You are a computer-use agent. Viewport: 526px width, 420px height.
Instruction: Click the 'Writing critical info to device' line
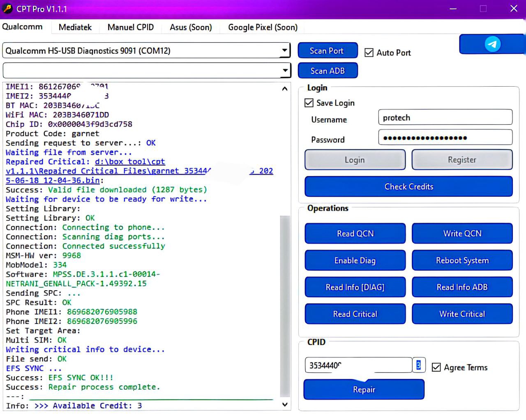point(85,349)
